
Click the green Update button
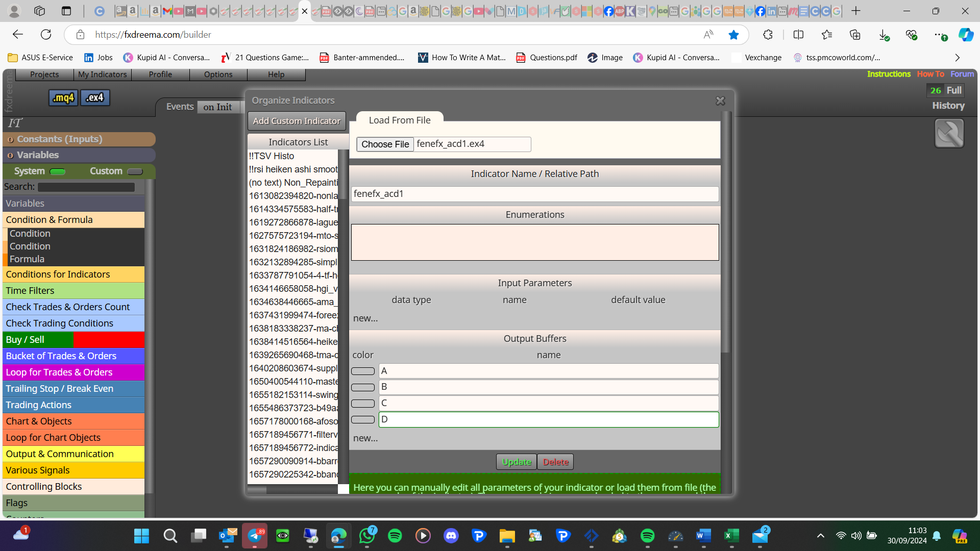(517, 462)
